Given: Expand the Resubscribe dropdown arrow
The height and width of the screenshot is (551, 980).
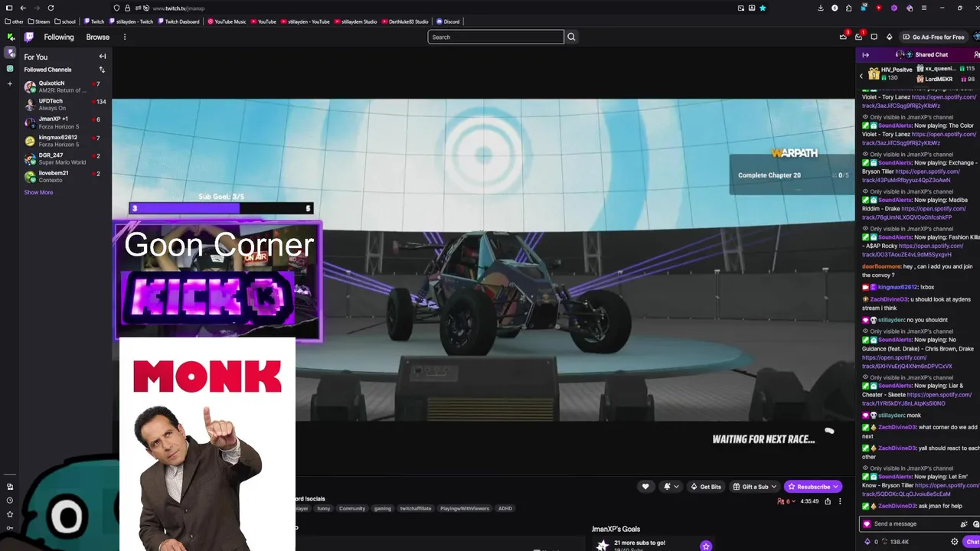Looking at the screenshot, I should point(835,487).
